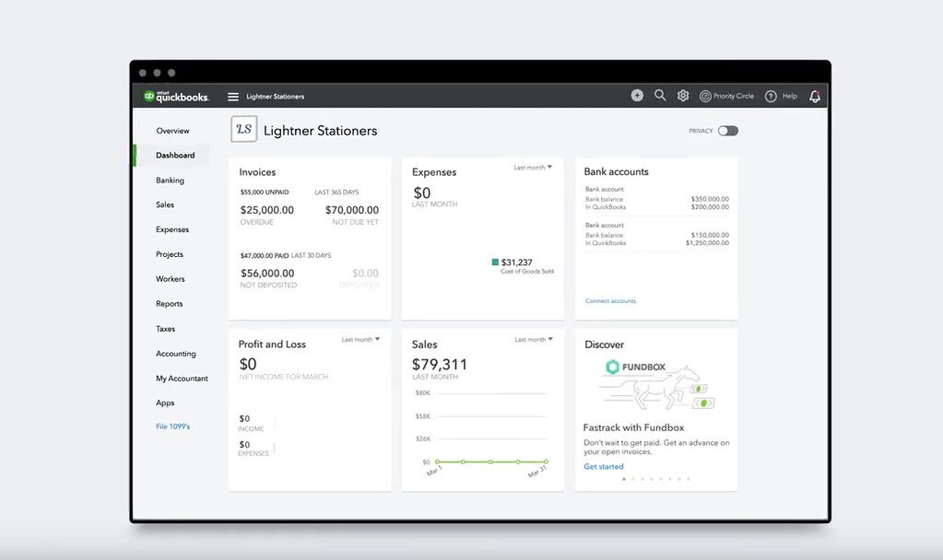This screenshot has width=943, height=560.
Task: Click the Mar 31 point on the Sales chart
Action: tap(546, 462)
